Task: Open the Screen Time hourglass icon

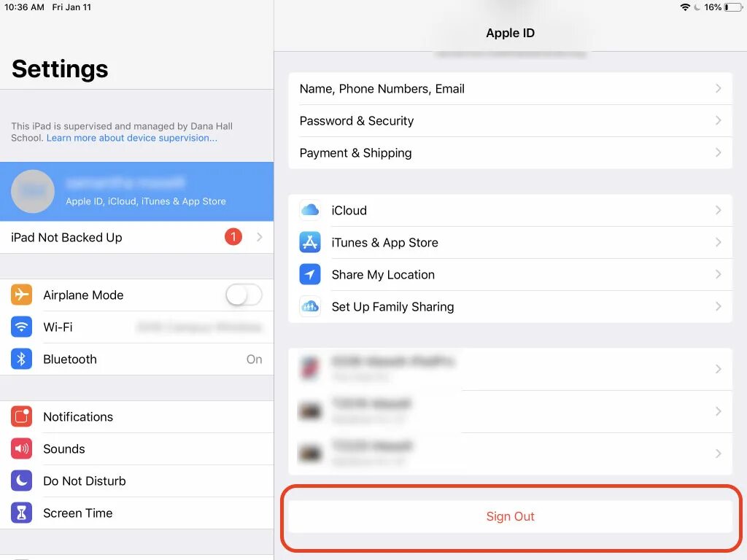Action: [21, 513]
